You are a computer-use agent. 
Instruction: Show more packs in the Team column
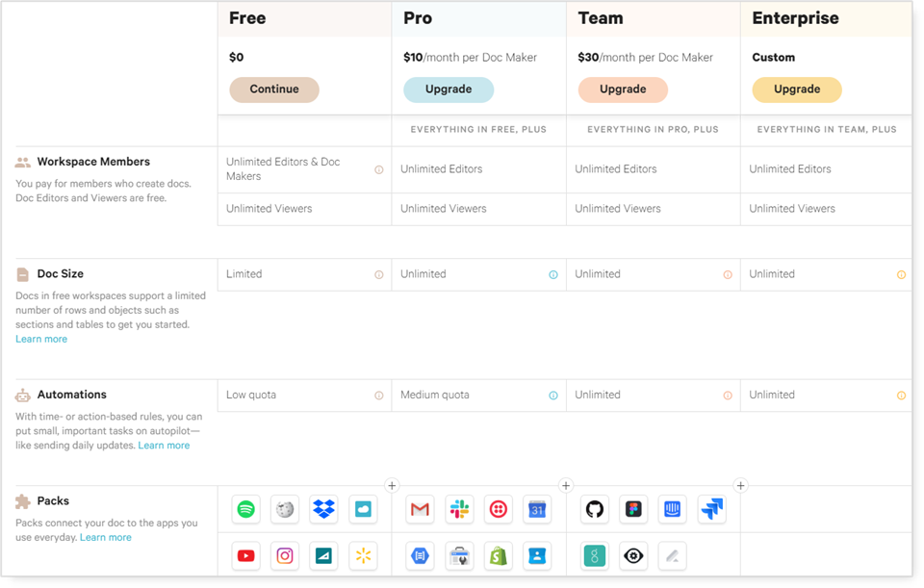[x=741, y=485]
